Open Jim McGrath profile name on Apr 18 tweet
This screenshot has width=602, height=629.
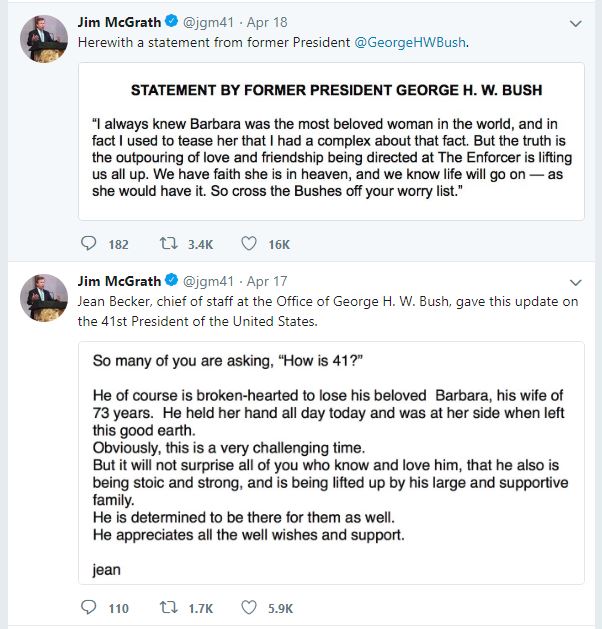point(119,22)
